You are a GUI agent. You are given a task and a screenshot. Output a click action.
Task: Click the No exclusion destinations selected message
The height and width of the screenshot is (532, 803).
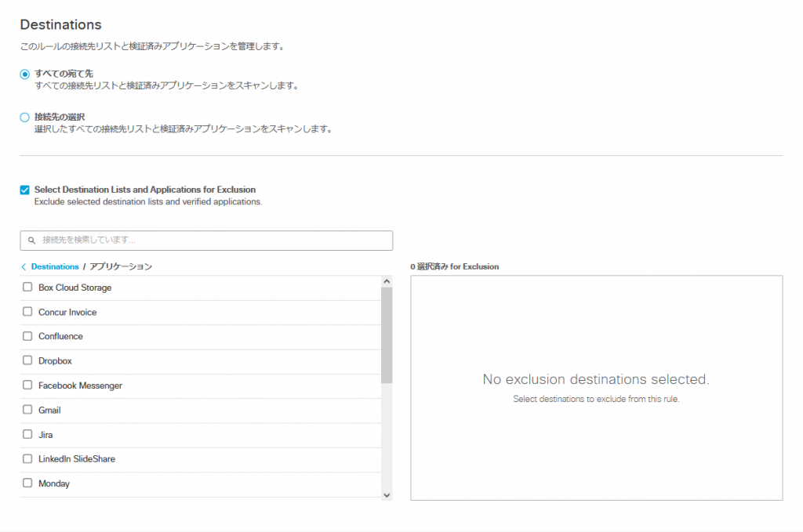pyautogui.click(x=596, y=379)
